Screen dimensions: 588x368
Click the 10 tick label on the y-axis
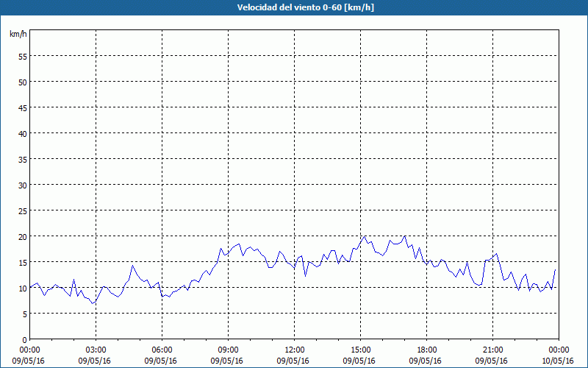pyautogui.click(x=22, y=288)
